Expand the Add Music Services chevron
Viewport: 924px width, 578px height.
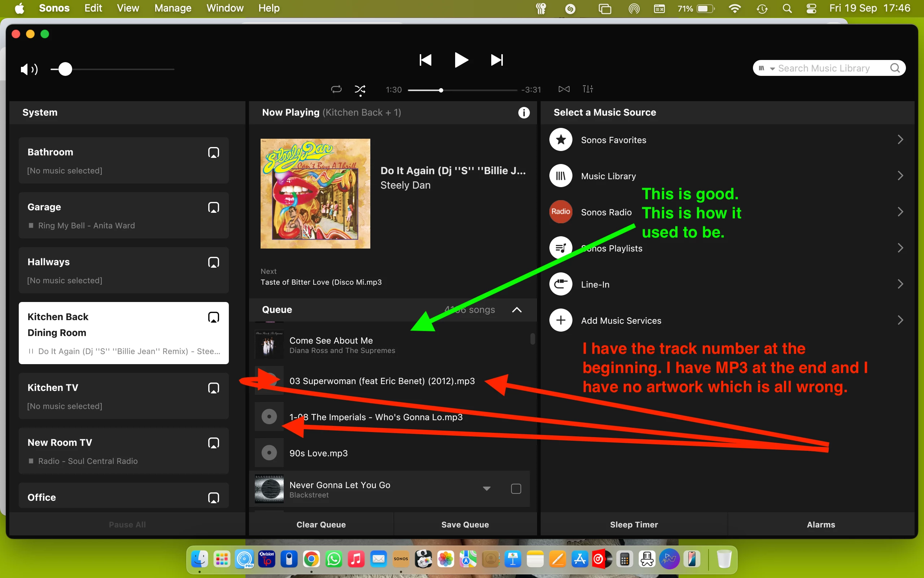coord(900,320)
